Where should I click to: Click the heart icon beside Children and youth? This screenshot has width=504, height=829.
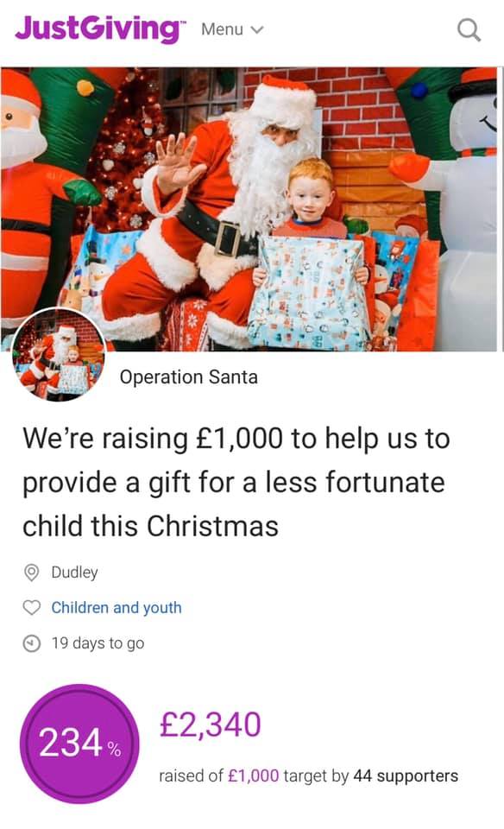[x=32, y=607]
